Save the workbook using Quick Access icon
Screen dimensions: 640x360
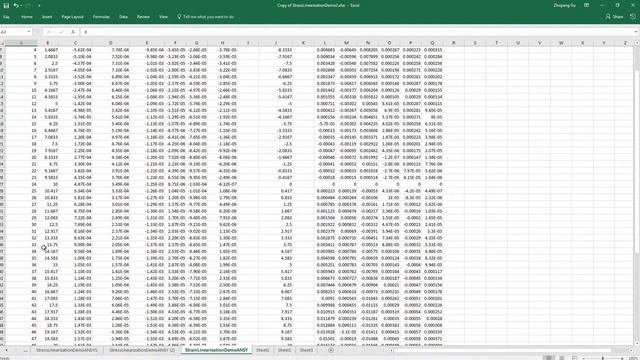[x=6, y=5]
